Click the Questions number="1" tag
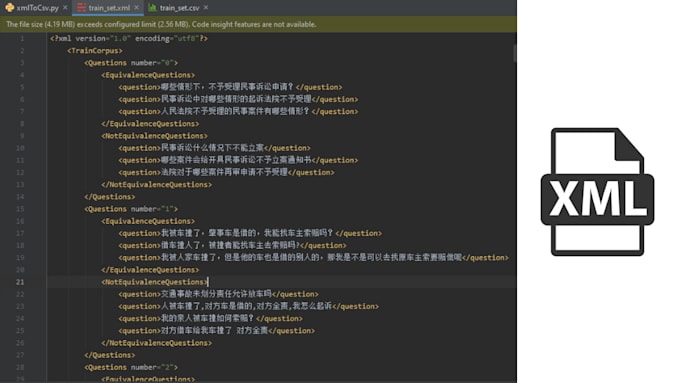This screenshot has height=383, width=680. click(x=131, y=209)
